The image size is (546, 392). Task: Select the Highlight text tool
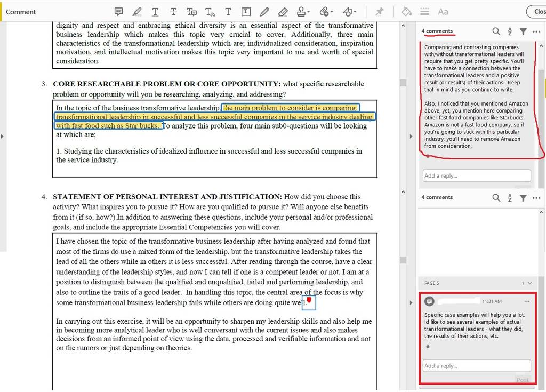tap(137, 12)
